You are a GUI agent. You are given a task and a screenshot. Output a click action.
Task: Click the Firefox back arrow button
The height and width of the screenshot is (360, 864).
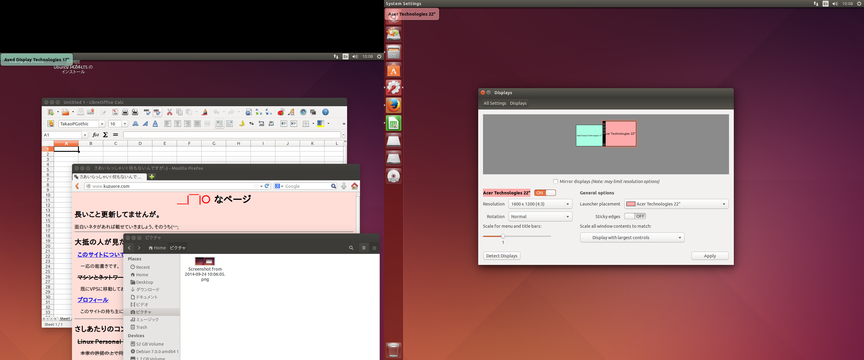[77, 186]
